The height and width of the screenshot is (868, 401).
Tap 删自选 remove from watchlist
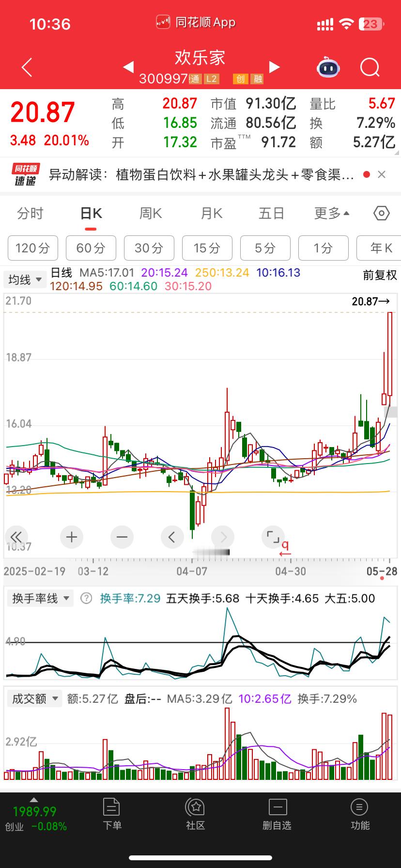[277, 814]
